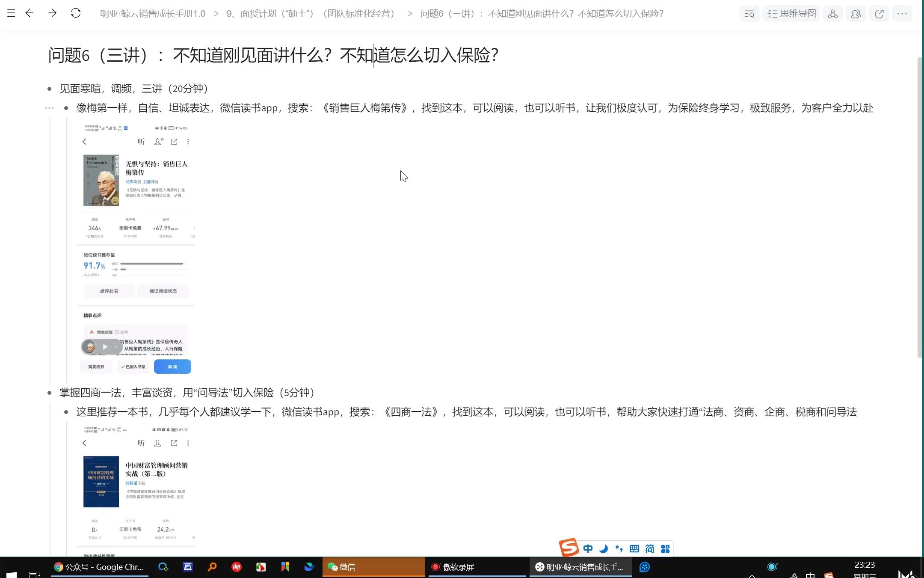Open breadcrumb 明亚·鲸云销售成长手册1.0

pos(153,14)
